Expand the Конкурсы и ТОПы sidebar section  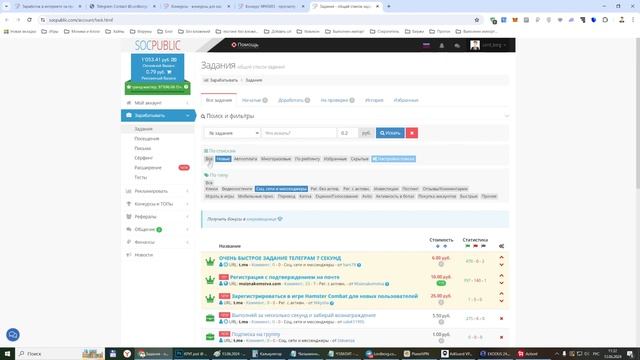tap(158, 204)
